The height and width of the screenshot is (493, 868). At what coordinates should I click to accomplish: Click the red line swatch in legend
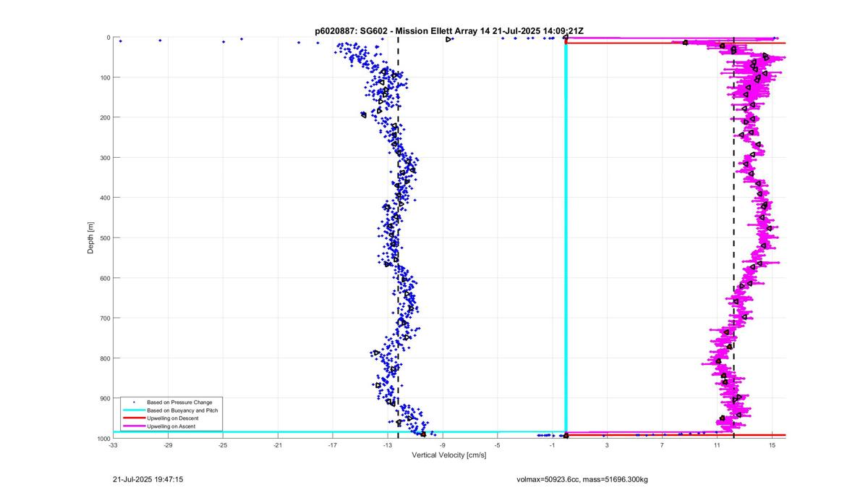[133, 418]
